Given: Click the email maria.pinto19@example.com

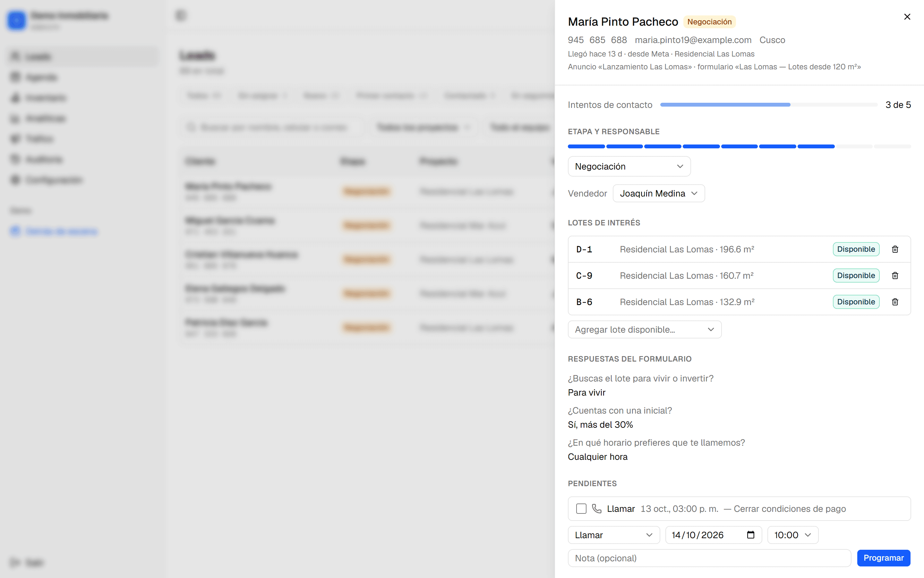Looking at the screenshot, I should click(693, 40).
